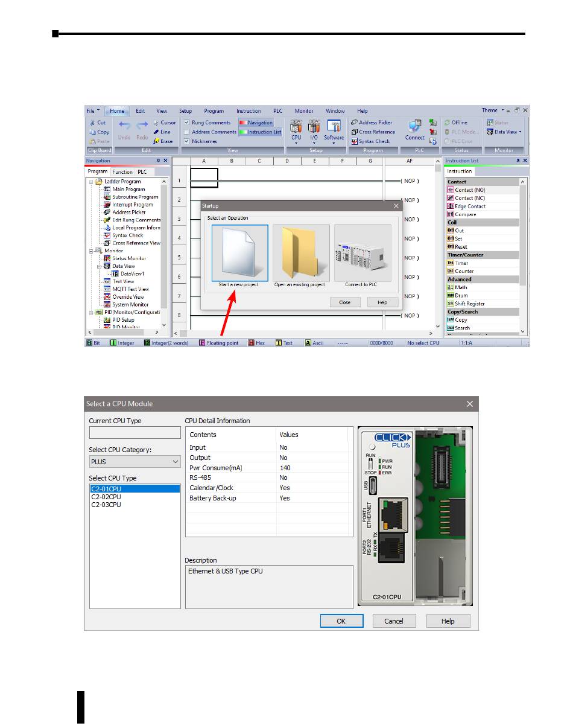Switch to Function tab in Navigation panel

pos(122,172)
